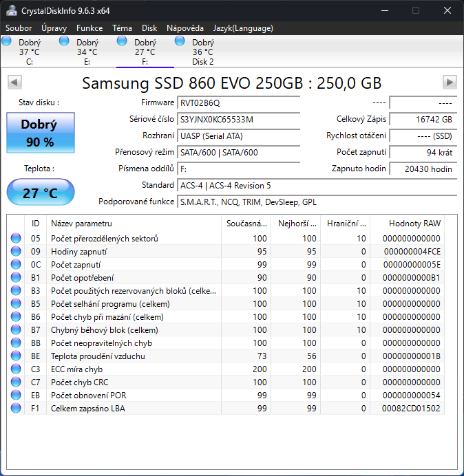The image size is (464, 476).
Task: Open the Nápověda menu
Action: click(x=185, y=28)
